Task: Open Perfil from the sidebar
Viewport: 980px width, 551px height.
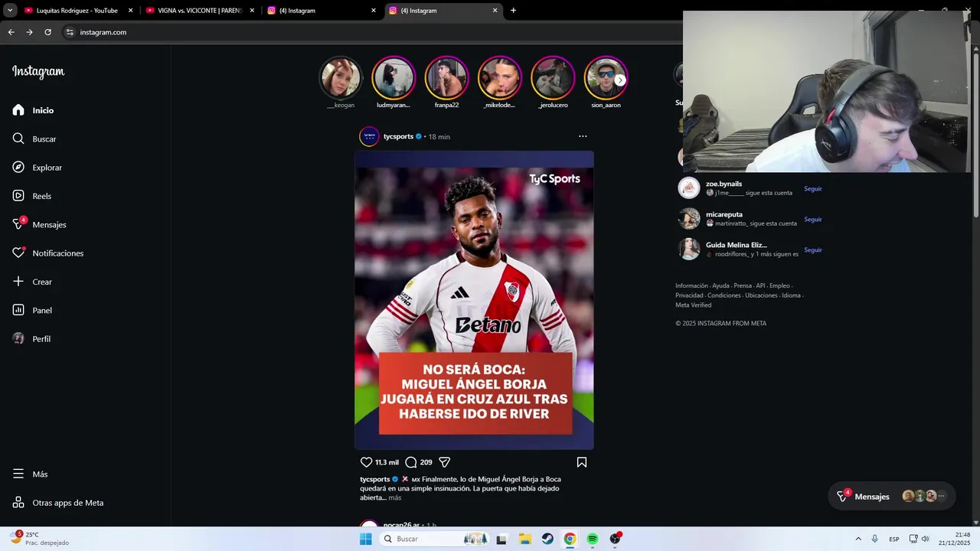Action: [32, 339]
